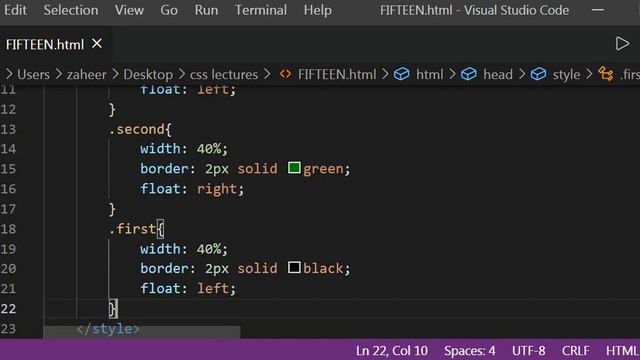The image size is (640, 360).
Task: Click 'width: 40%;' on line 14
Action: coord(184,149)
